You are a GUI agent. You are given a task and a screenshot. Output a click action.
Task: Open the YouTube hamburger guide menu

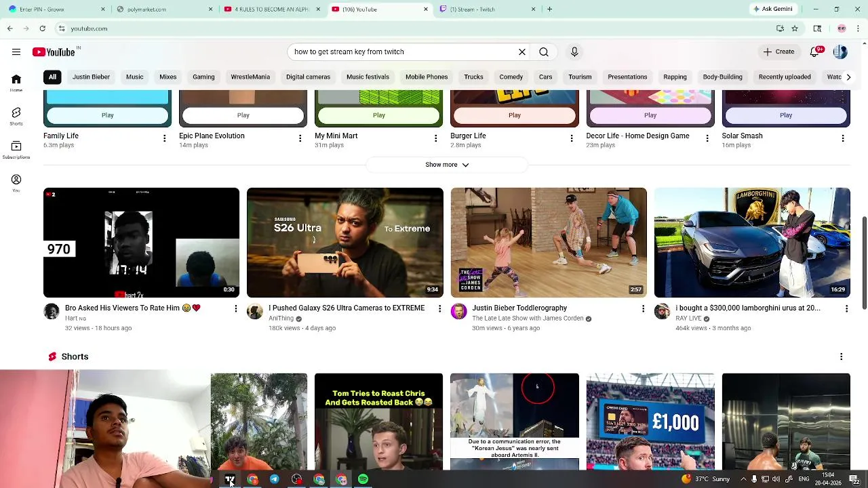coord(16,52)
